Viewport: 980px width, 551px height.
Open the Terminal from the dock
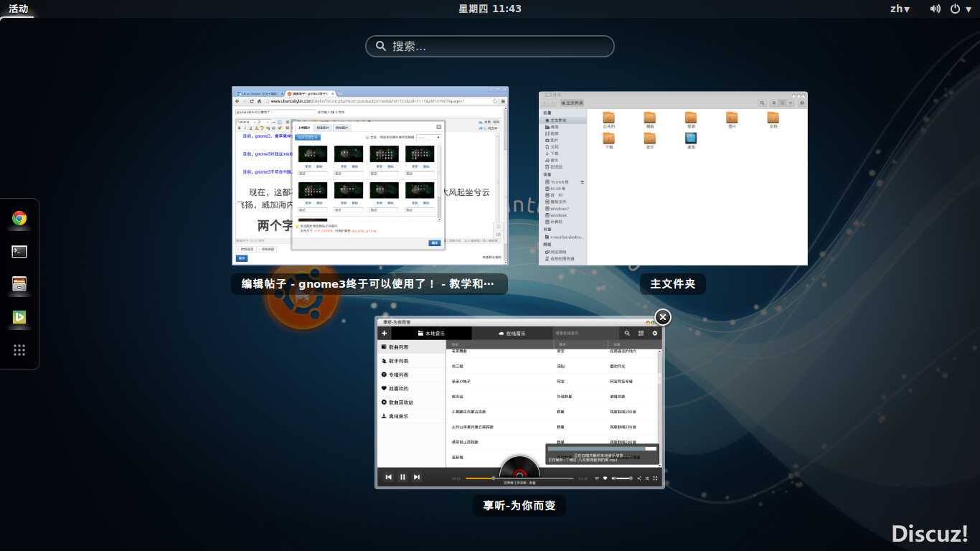(19, 251)
